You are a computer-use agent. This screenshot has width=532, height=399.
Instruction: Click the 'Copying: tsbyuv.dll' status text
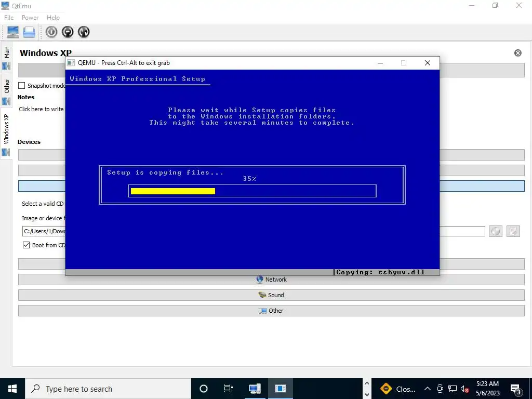pos(380,272)
